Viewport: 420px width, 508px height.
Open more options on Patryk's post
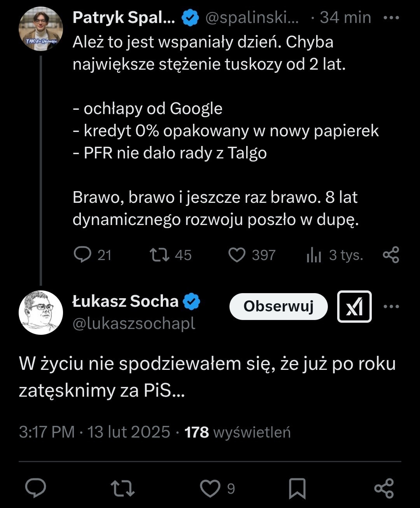[391, 18]
